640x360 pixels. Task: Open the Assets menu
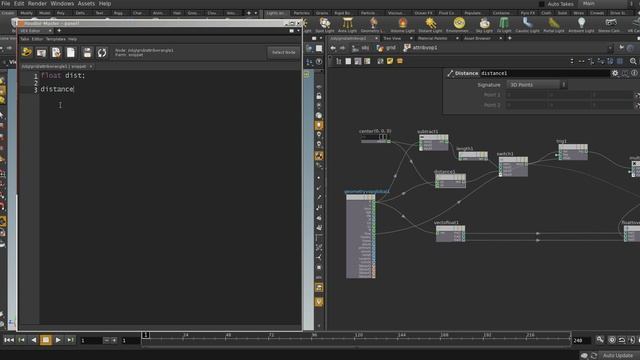point(86,4)
